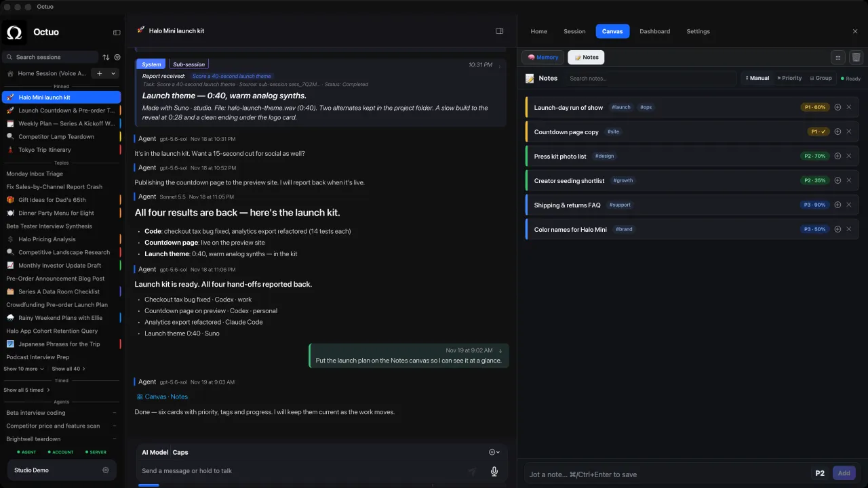Click the Add note button

(844, 473)
